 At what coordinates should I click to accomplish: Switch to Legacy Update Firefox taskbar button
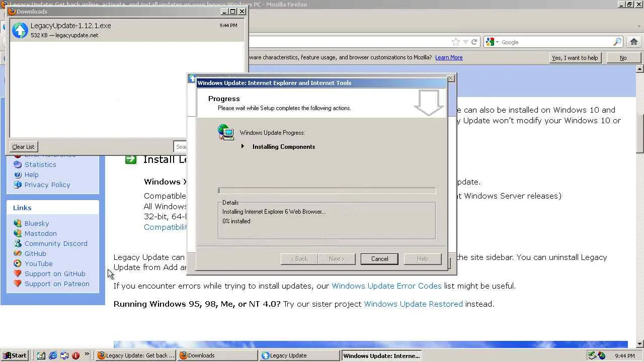pyautogui.click(x=136, y=355)
